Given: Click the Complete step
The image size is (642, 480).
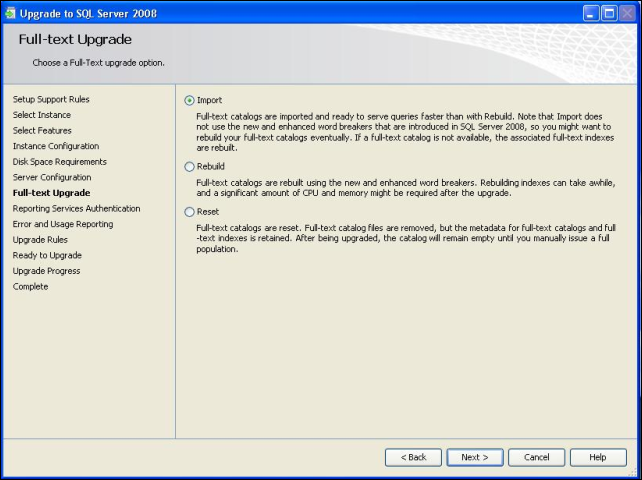Looking at the screenshot, I should coord(30,286).
